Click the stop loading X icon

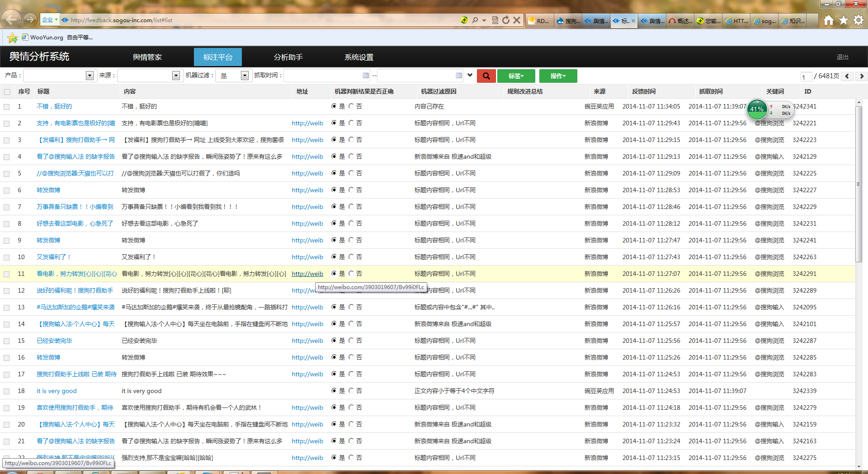pos(517,20)
